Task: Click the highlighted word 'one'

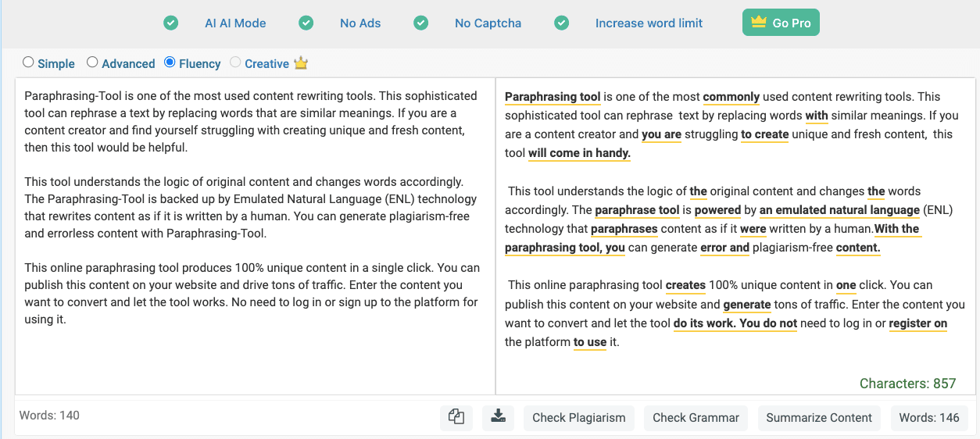Action: point(846,284)
